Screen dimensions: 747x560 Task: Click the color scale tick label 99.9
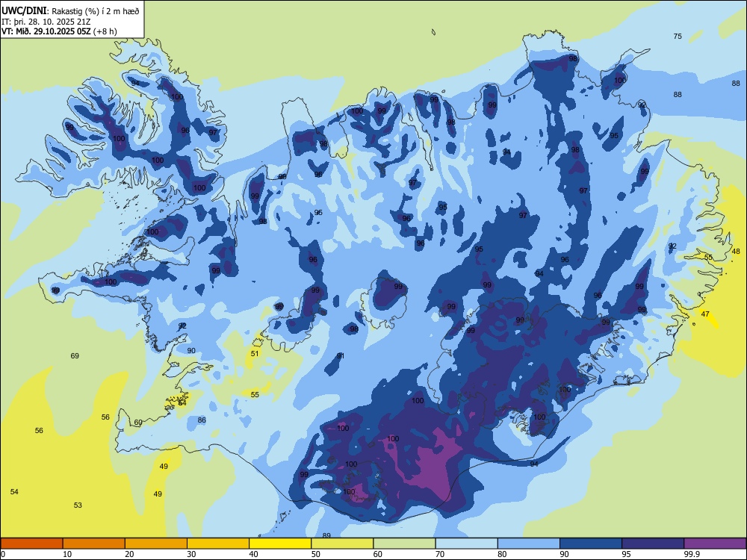[x=691, y=554]
